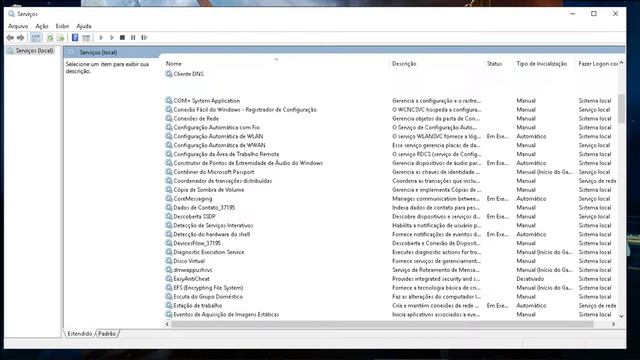The height and width of the screenshot is (360, 640).
Task: Select the DevicesFlow_37195 service
Action: click(x=197, y=243)
